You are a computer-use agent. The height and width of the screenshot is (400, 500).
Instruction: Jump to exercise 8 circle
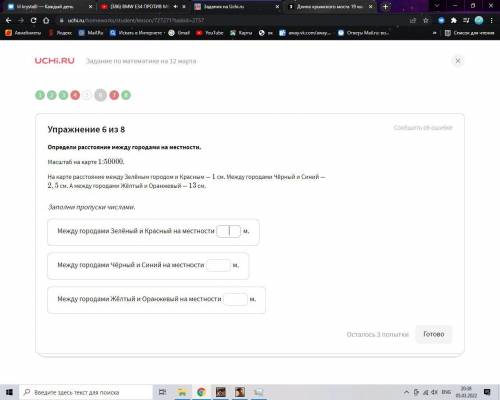pos(126,95)
